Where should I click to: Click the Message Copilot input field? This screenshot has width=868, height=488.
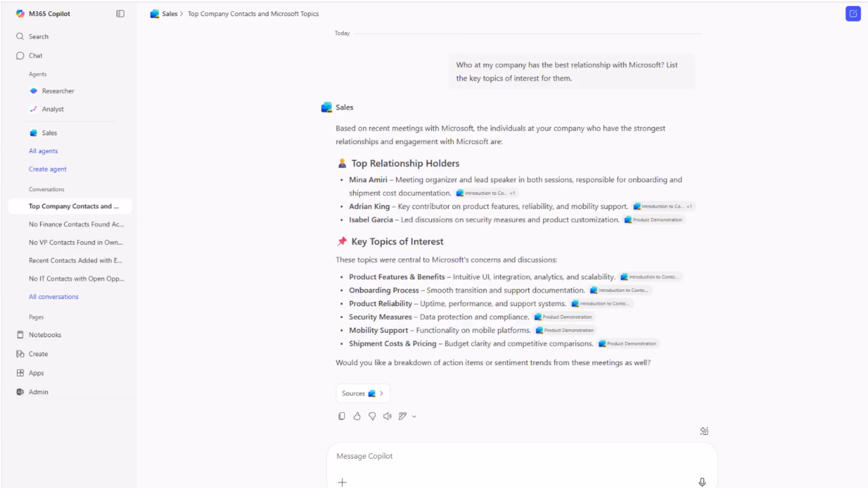click(522, 456)
